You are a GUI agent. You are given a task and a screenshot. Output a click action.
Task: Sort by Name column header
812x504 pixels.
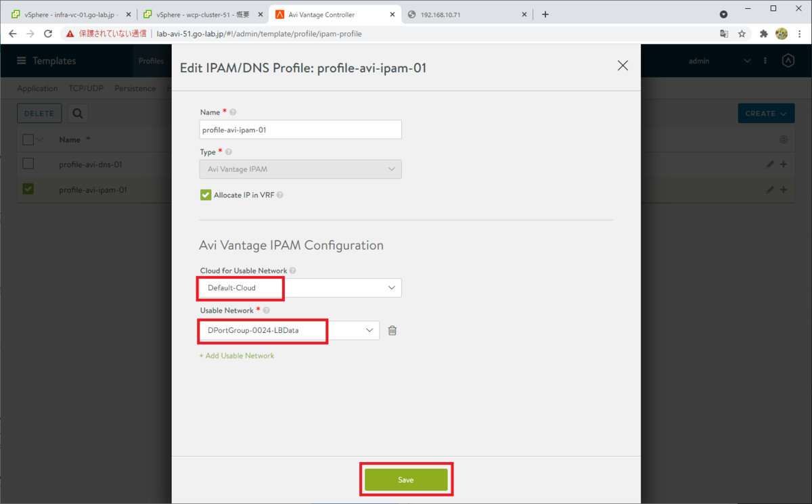(70, 139)
